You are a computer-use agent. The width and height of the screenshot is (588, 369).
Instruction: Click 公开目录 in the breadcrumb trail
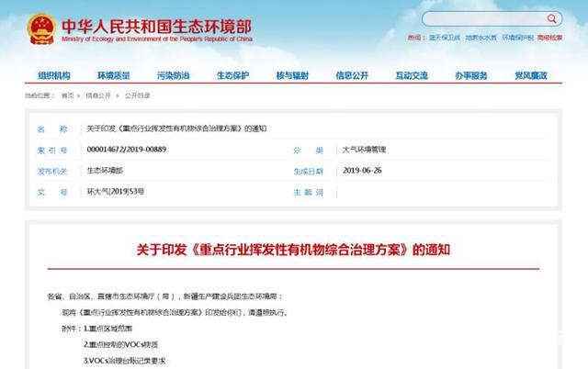137,95
